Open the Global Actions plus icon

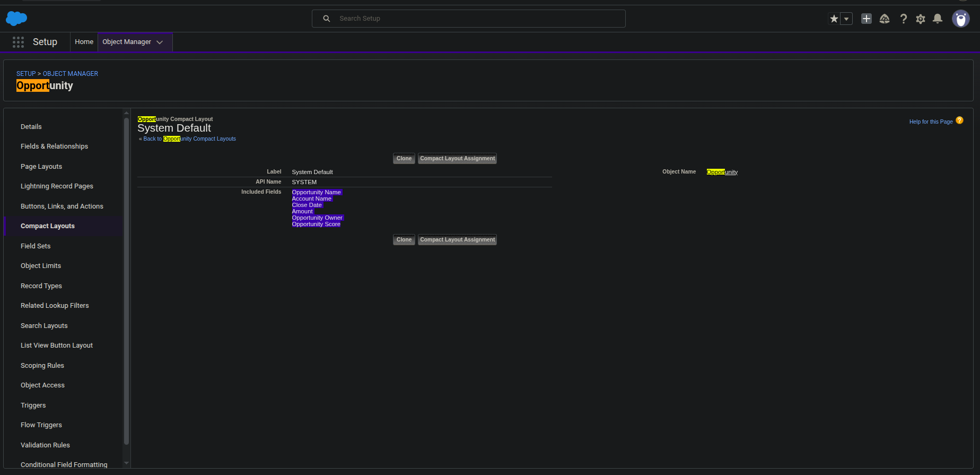coord(867,19)
